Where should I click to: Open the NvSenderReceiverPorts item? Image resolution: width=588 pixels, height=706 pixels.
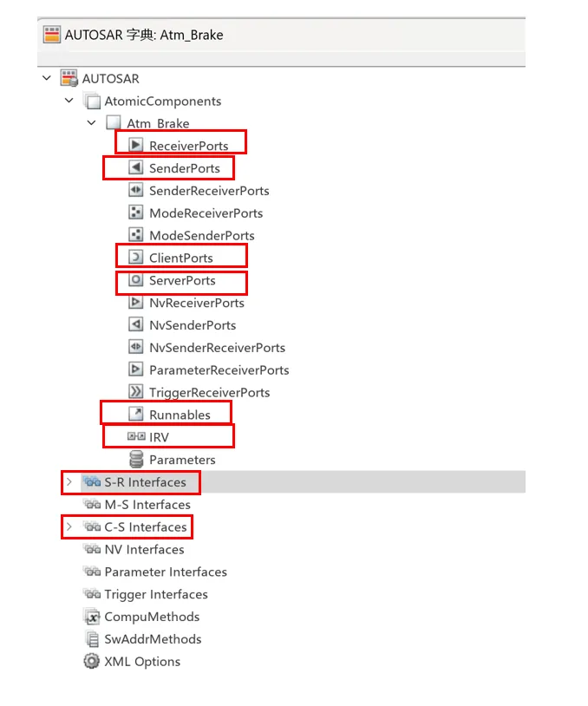217,348
